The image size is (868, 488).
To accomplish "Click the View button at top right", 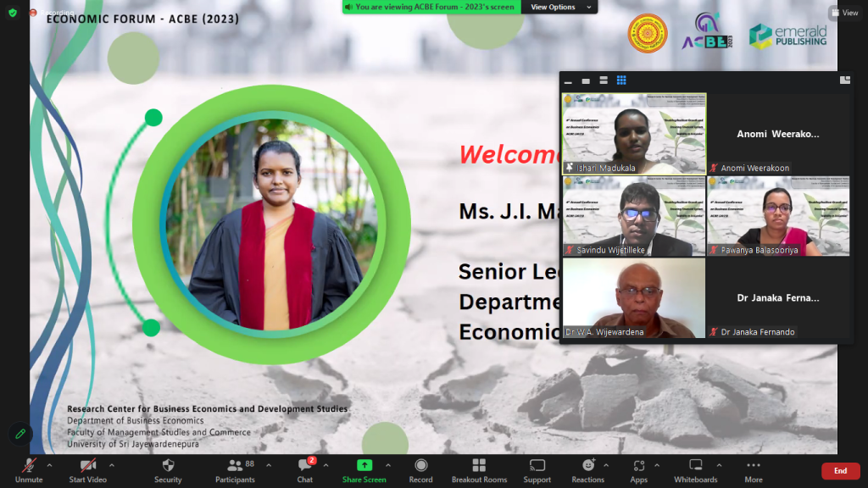I will pos(845,13).
